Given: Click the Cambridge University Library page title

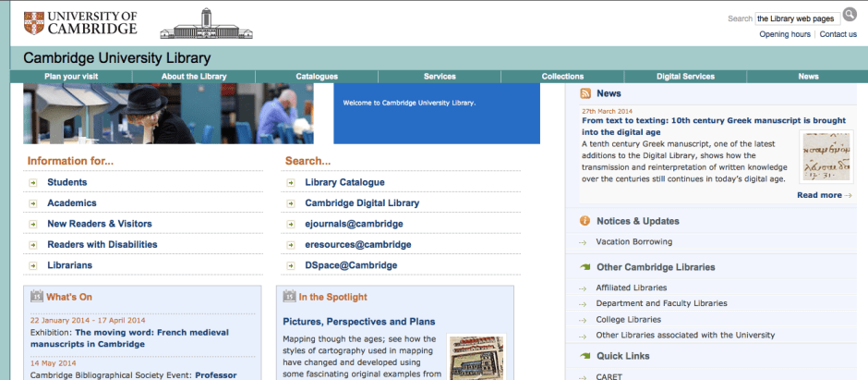Looking at the screenshot, I should 116,58.
